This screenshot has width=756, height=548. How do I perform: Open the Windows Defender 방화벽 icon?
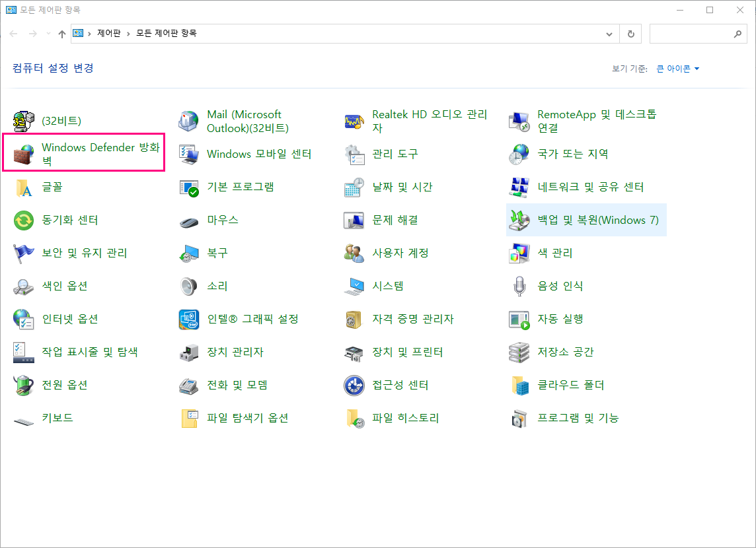(24, 154)
